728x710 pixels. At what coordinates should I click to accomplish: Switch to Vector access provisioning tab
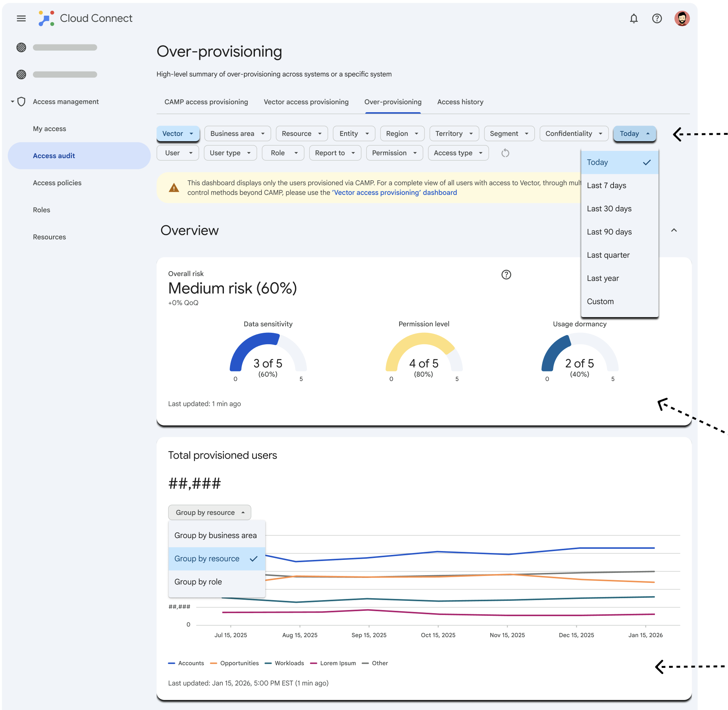(x=306, y=102)
